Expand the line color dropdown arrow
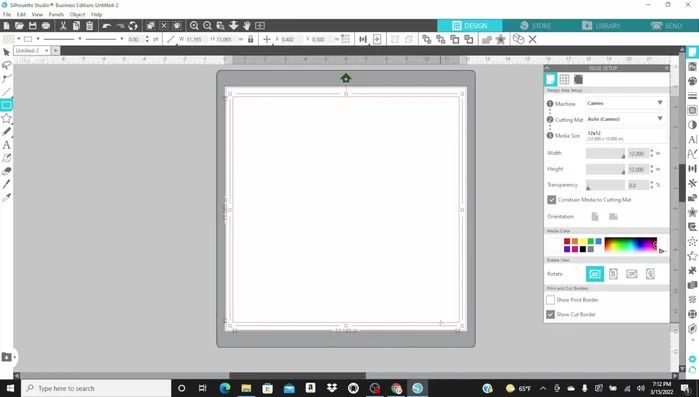The image size is (699, 397). pyautogui.click(x=38, y=39)
